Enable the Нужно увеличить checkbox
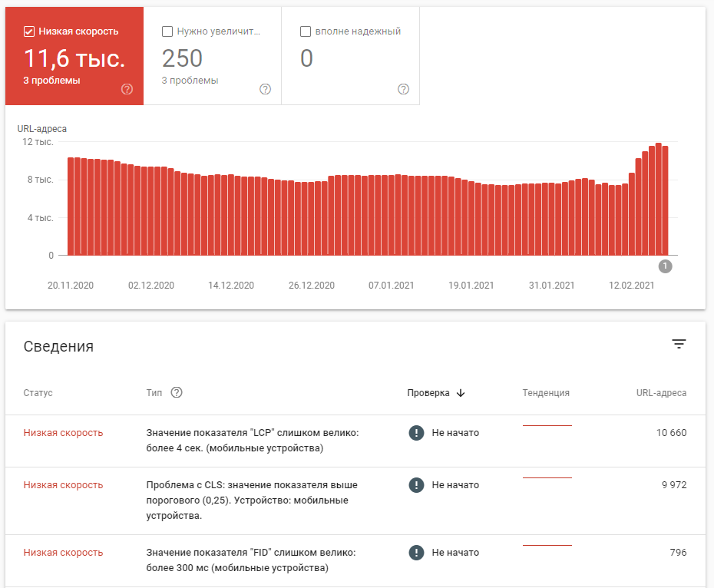This screenshot has width=714, height=588. [167, 31]
